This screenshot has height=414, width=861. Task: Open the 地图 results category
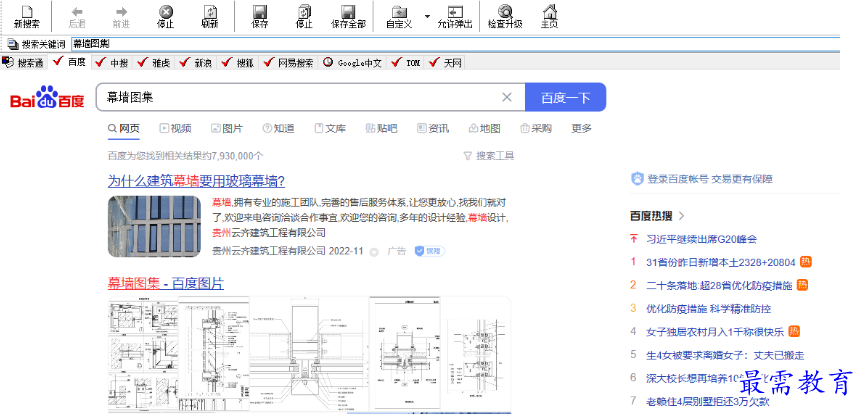coord(484,128)
